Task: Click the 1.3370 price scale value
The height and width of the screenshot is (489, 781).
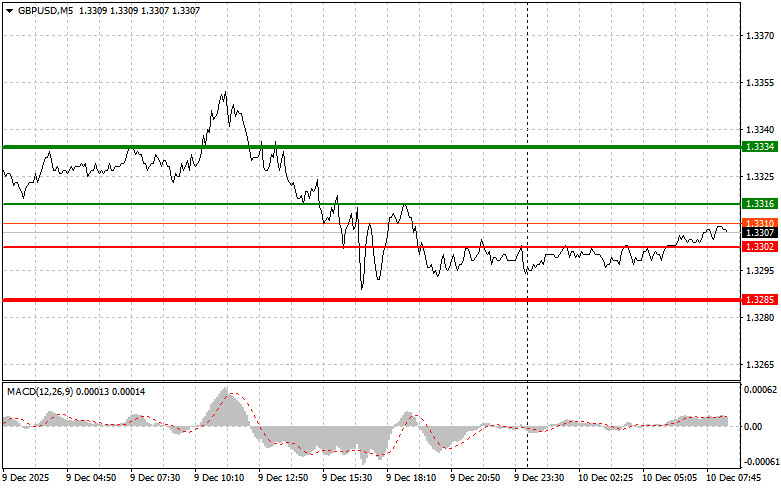Action: point(760,36)
